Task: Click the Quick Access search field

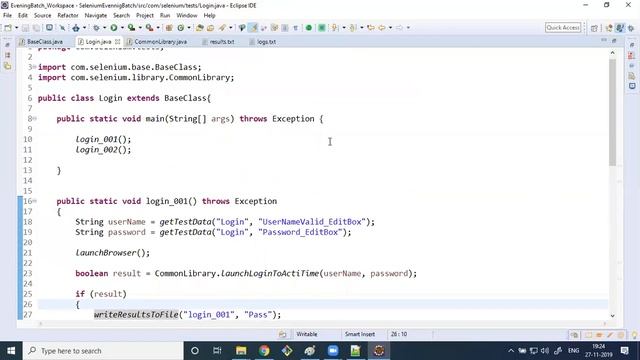Action: pos(563,28)
